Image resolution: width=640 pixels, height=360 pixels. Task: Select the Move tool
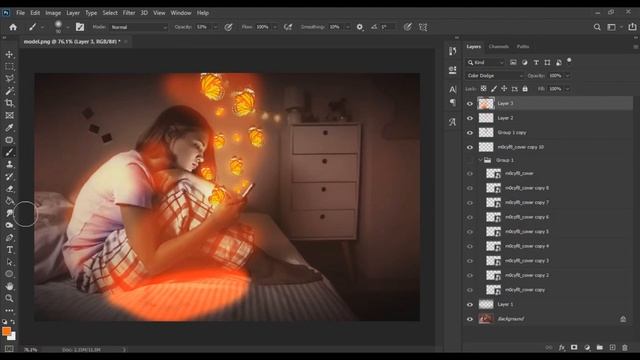click(9, 54)
